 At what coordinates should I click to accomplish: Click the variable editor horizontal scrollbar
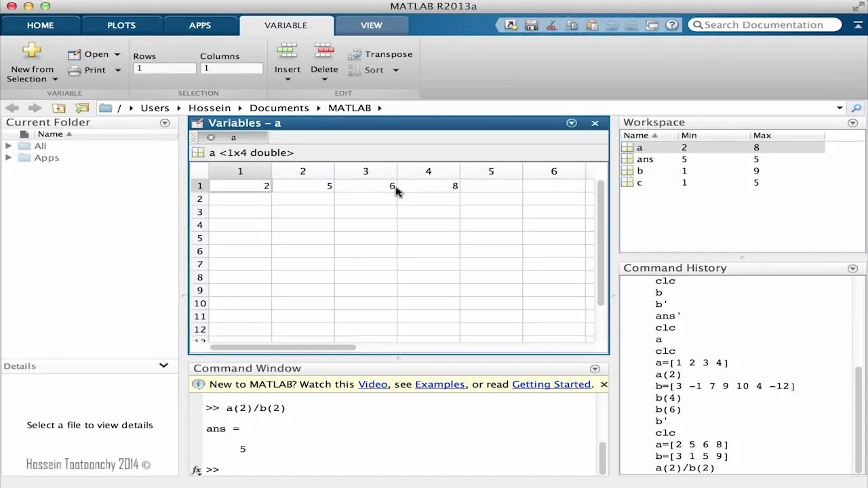click(x=283, y=347)
